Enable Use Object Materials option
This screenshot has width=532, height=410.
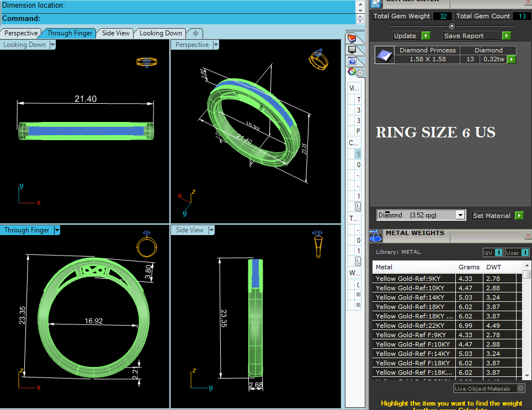coord(521,388)
